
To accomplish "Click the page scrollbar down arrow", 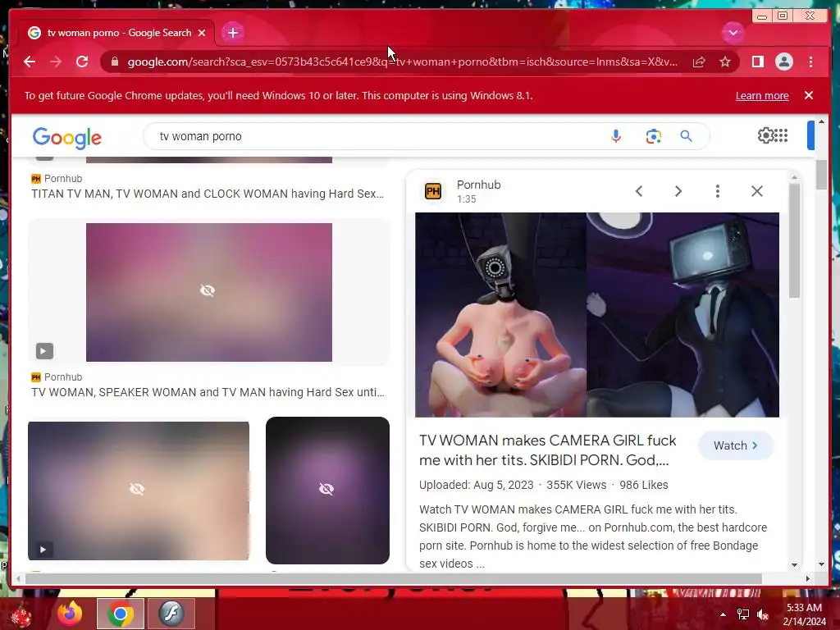I will (x=821, y=564).
